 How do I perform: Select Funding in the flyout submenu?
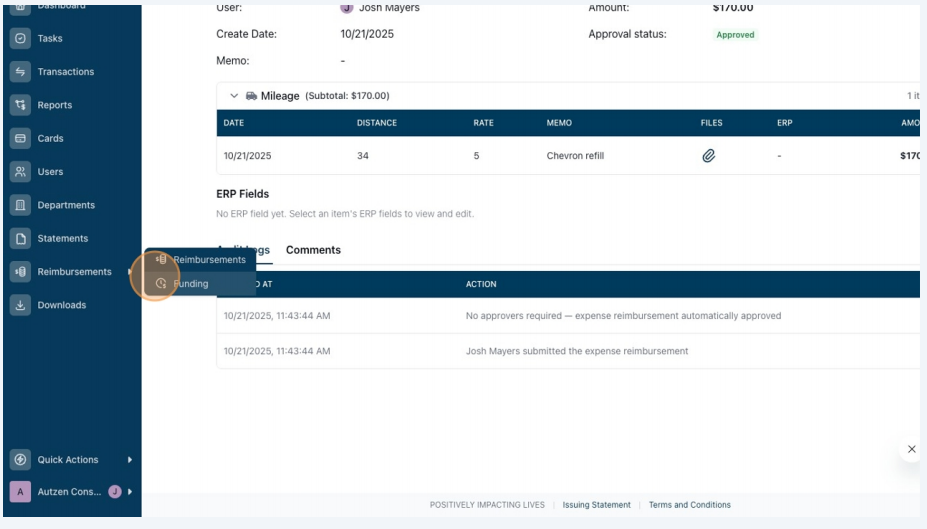click(200, 284)
